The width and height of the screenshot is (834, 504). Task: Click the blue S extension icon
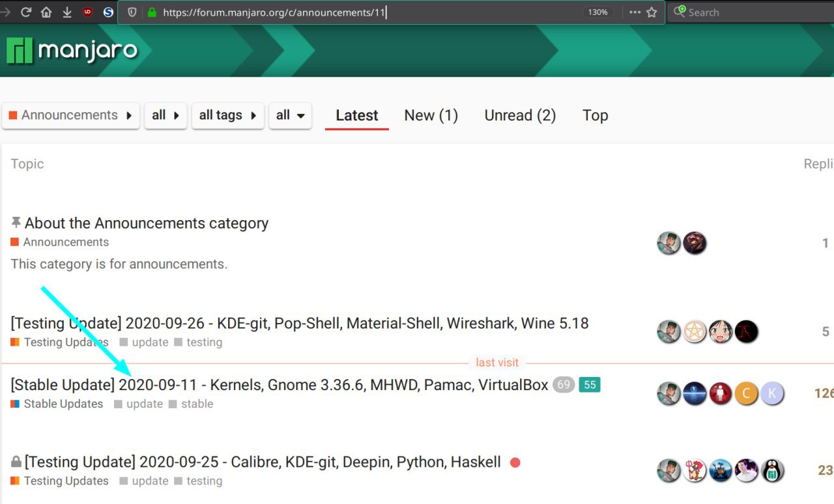pos(108,12)
